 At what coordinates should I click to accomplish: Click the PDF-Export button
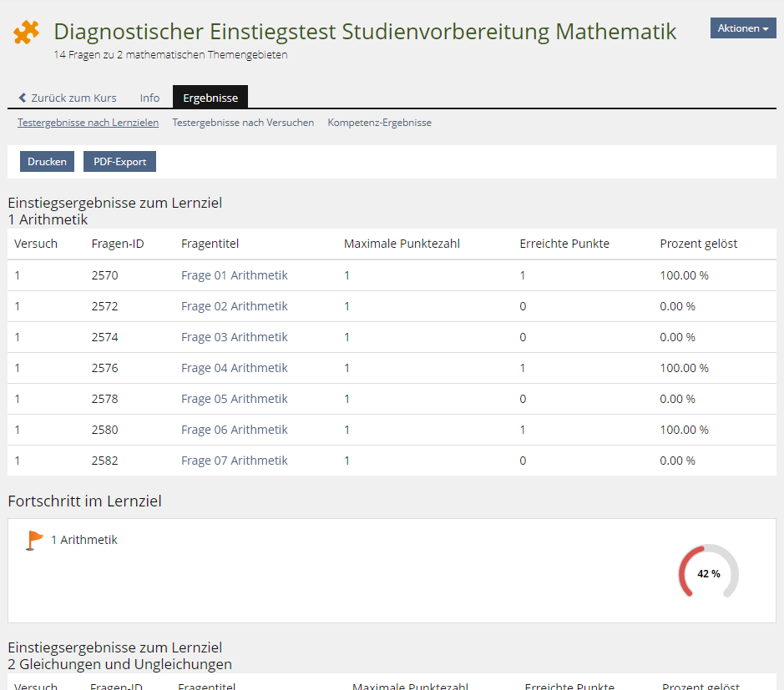pyautogui.click(x=119, y=161)
